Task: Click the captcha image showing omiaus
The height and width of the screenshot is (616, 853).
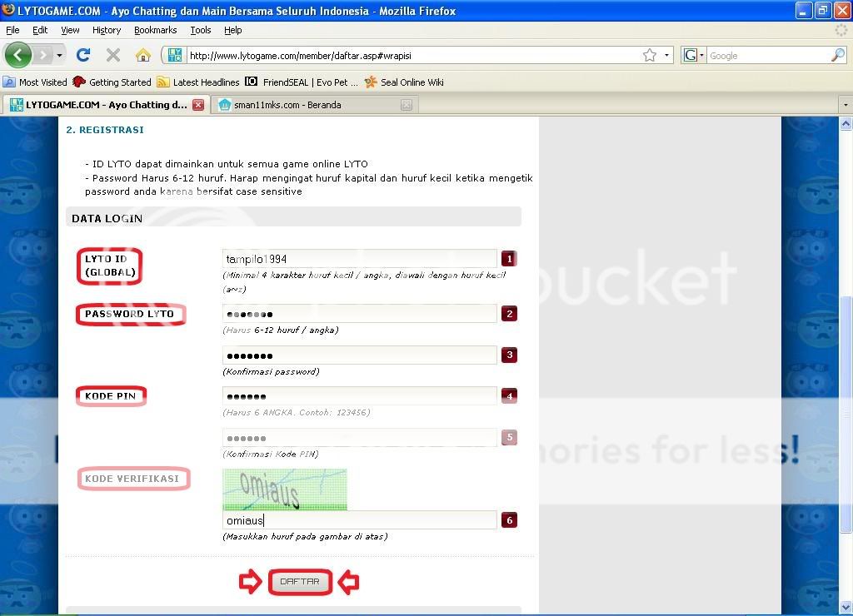Action: point(284,489)
